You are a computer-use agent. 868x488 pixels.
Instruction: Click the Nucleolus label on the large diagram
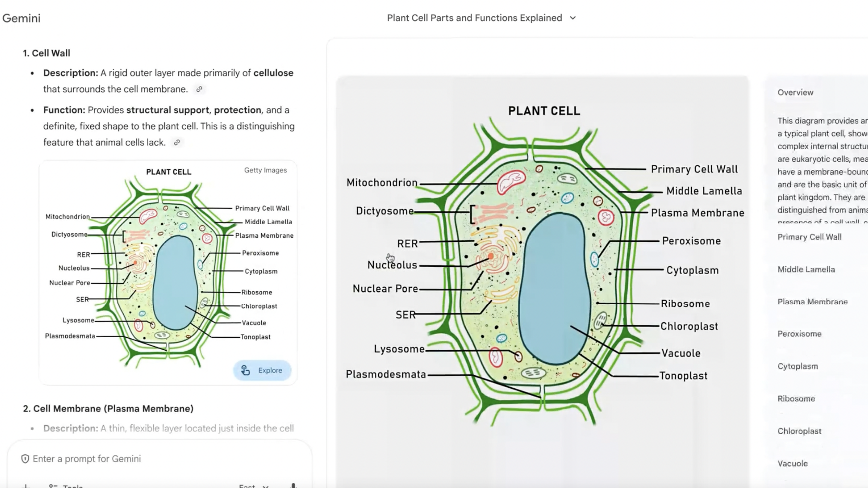coord(392,265)
